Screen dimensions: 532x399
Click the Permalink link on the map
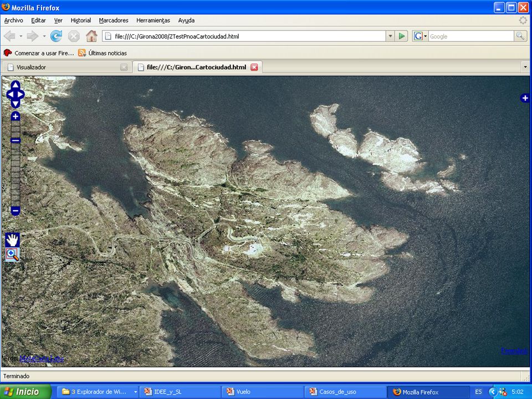[514, 350]
